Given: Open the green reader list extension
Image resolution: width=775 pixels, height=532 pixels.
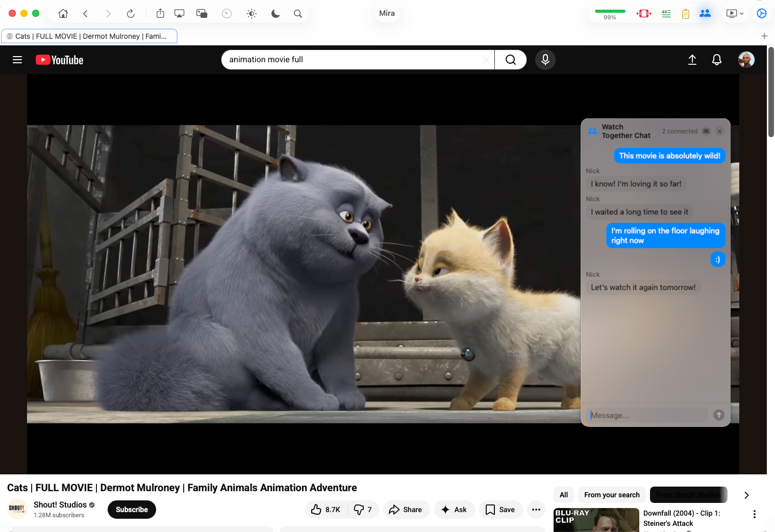Looking at the screenshot, I should [x=666, y=14].
